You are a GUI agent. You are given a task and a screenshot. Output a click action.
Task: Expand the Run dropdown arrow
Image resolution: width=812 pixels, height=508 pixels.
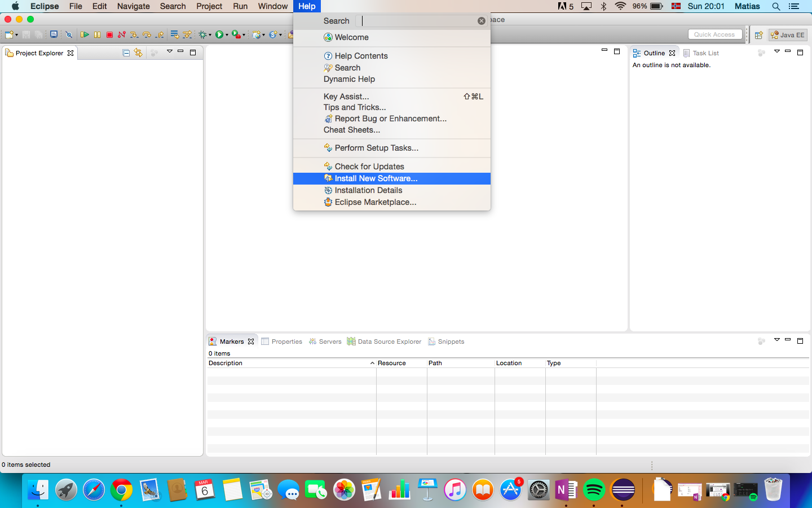tap(227, 35)
